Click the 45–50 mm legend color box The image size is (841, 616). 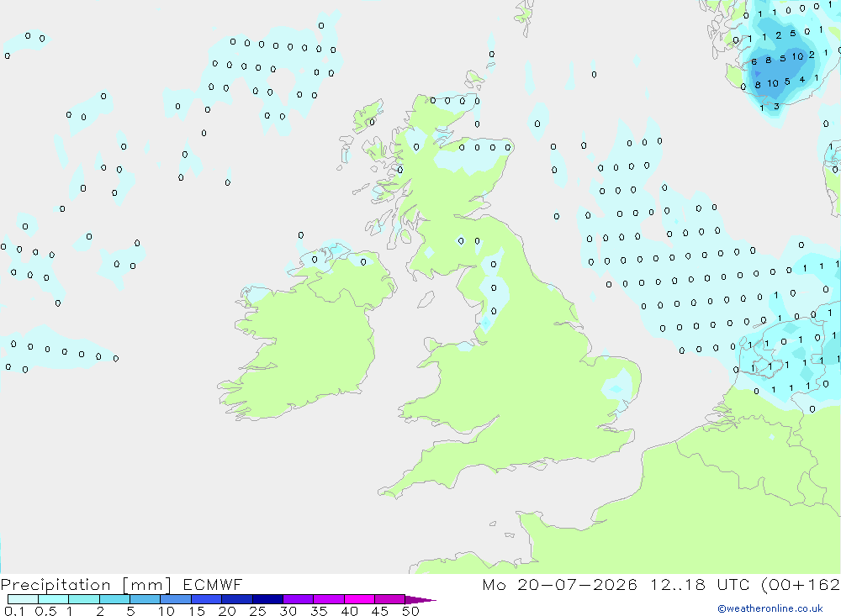(x=389, y=599)
